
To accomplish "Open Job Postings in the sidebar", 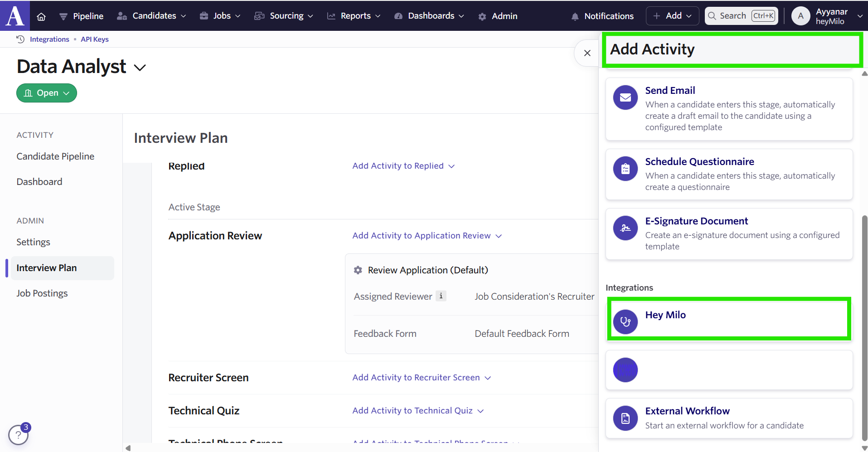I will point(42,293).
